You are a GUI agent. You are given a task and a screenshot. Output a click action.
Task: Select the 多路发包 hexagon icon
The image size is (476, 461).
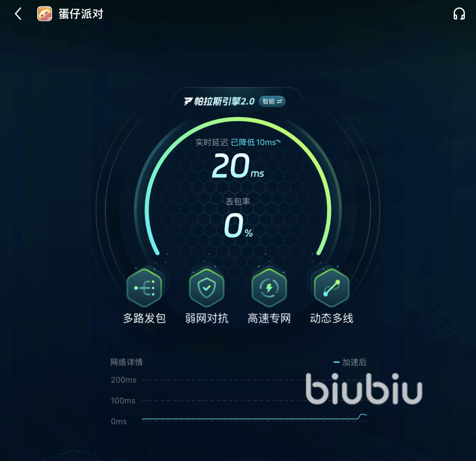[144, 288]
